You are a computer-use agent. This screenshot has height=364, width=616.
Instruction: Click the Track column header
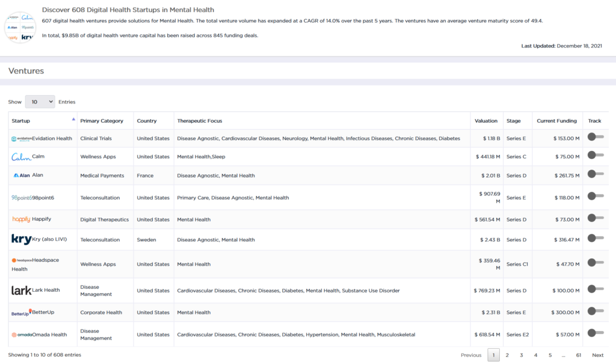[594, 121]
